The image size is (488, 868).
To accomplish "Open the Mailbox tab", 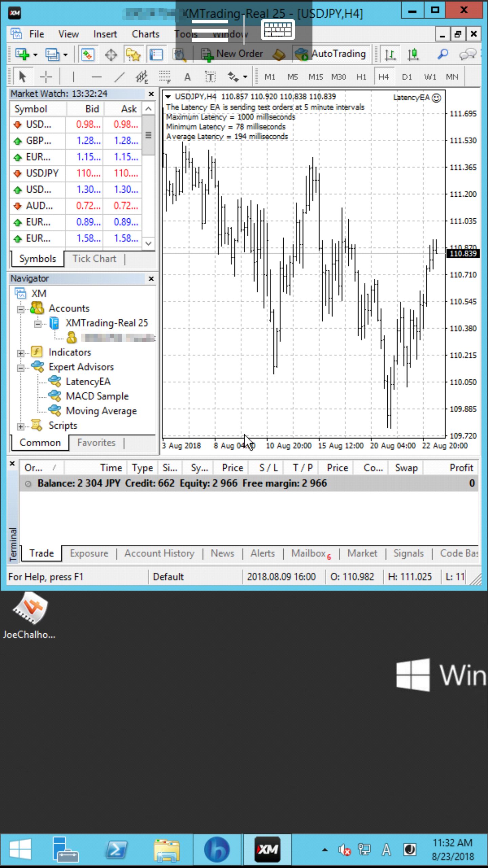I will pyautogui.click(x=311, y=553).
